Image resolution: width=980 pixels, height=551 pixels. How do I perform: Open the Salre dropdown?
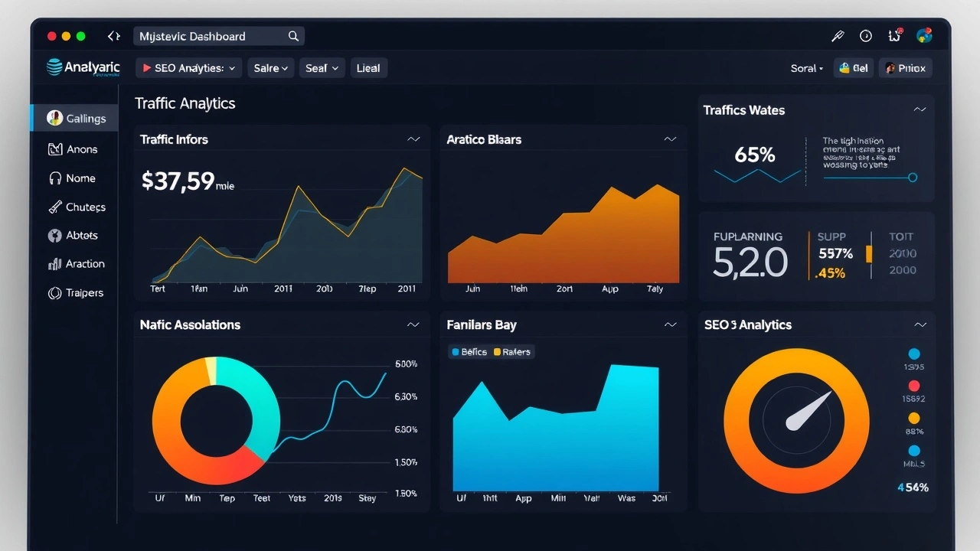(x=270, y=67)
